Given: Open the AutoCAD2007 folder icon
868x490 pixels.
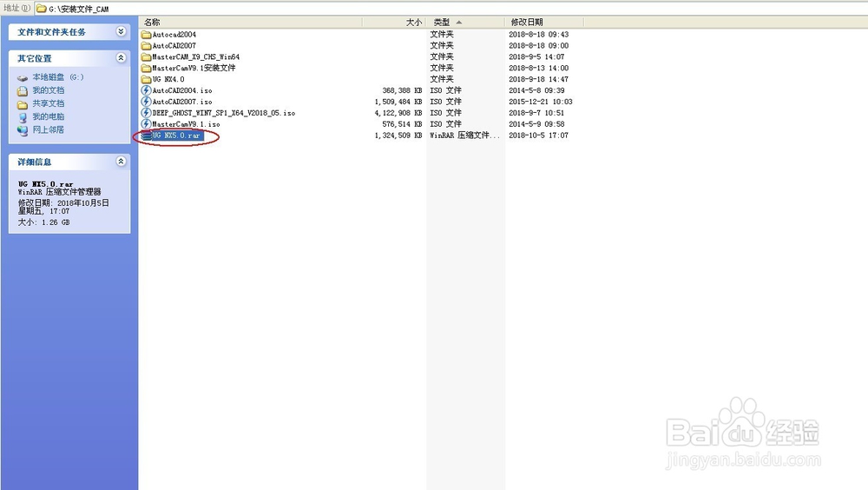Looking at the screenshot, I should point(146,45).
